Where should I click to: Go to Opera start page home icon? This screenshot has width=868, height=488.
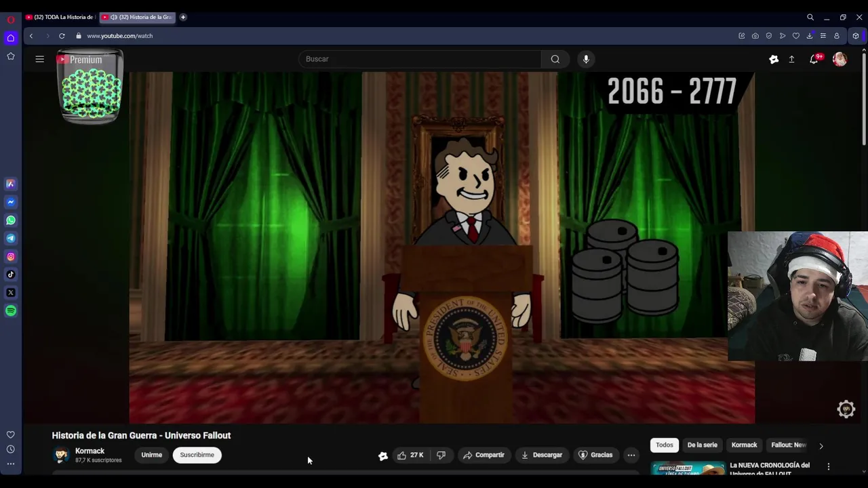click(11, 38)
